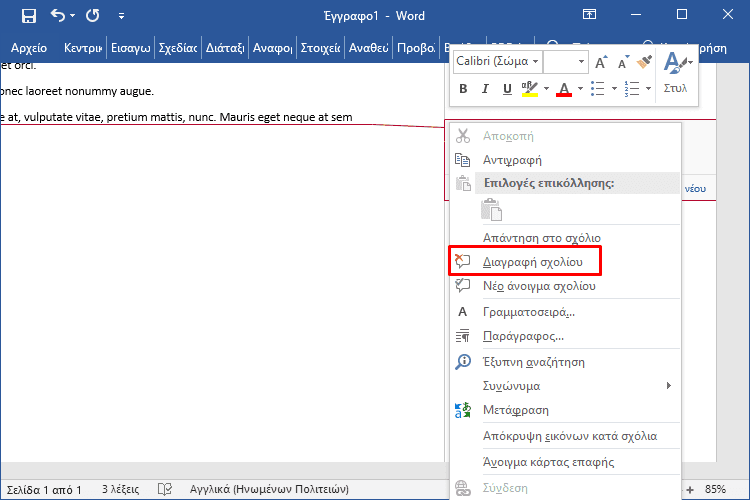Switch to the Κεντρική ribbon tab
The width and height of the screenshot is (750, 500).
point(83,48)
